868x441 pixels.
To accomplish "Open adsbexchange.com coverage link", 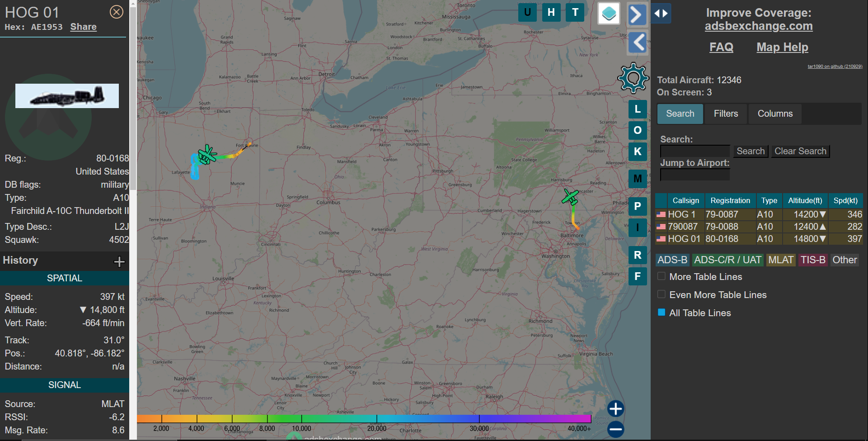I will 759,26.
